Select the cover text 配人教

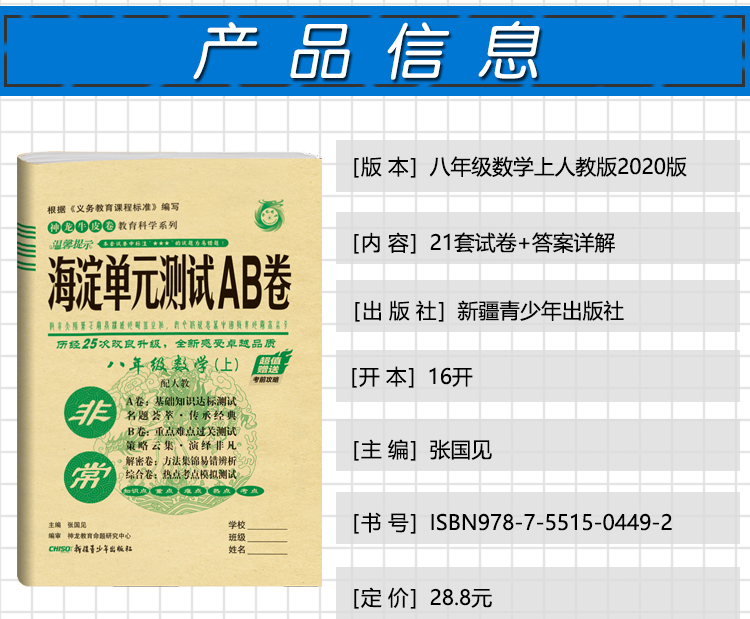click(x=175, y=383)
